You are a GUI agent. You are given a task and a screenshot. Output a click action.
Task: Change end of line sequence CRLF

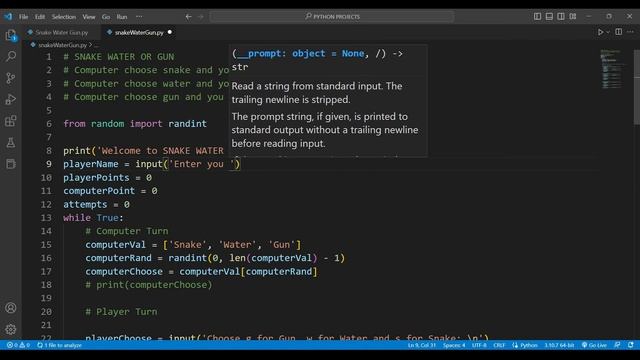coord(499,345)
